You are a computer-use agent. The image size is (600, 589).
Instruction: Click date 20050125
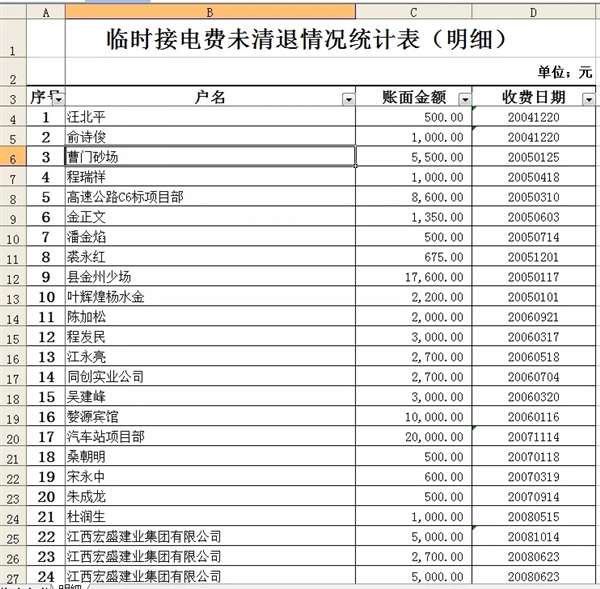[533, 157]
